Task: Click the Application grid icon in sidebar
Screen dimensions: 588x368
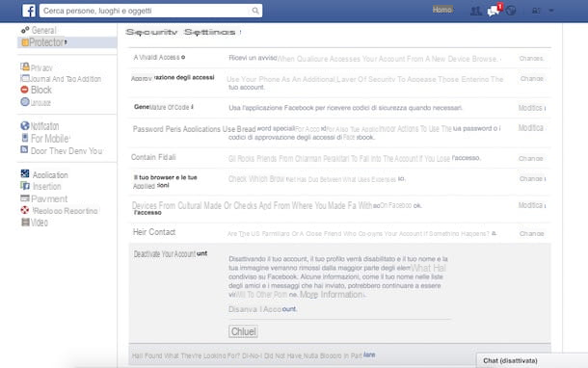Action: pyautogui.click(x=25, y=173)
